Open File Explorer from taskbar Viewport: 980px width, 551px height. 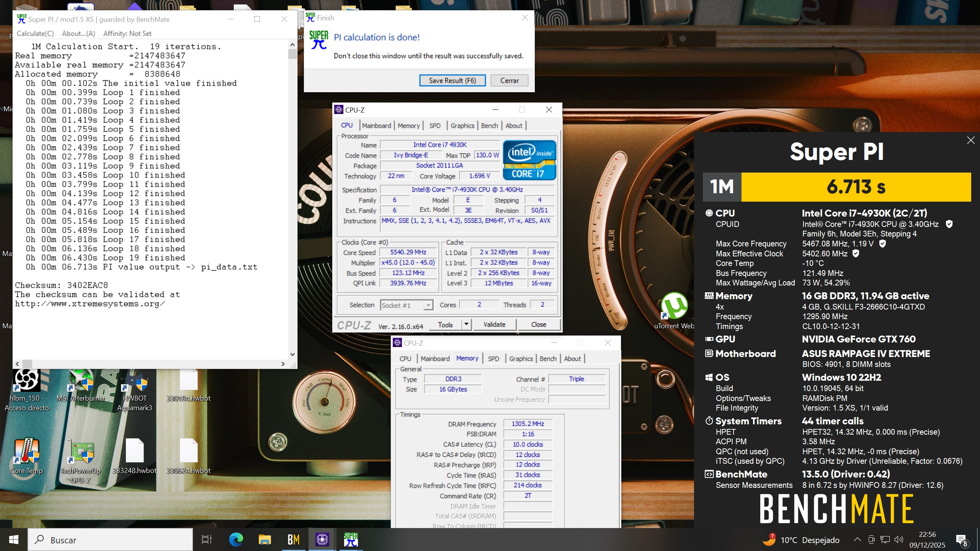point(265,540)
